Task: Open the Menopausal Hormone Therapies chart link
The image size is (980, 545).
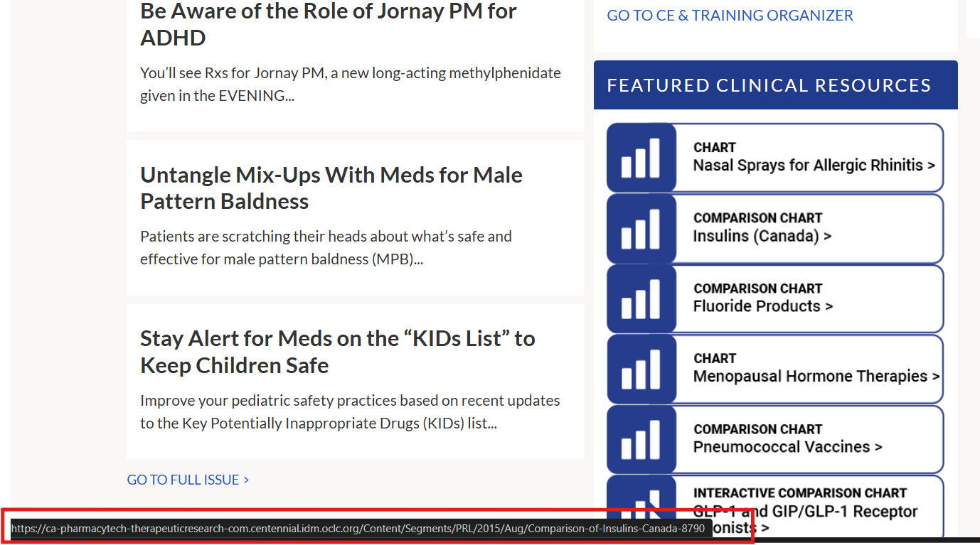Action: [x=816, y=377]
